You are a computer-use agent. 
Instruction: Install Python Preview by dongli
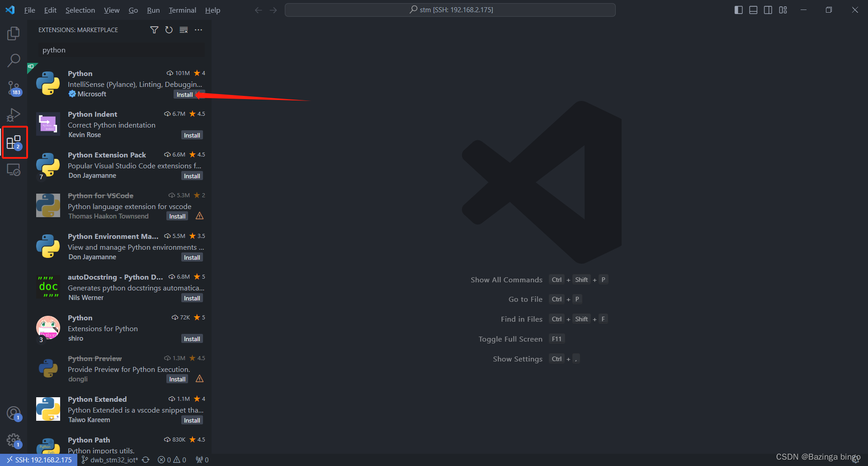(177, 379)
